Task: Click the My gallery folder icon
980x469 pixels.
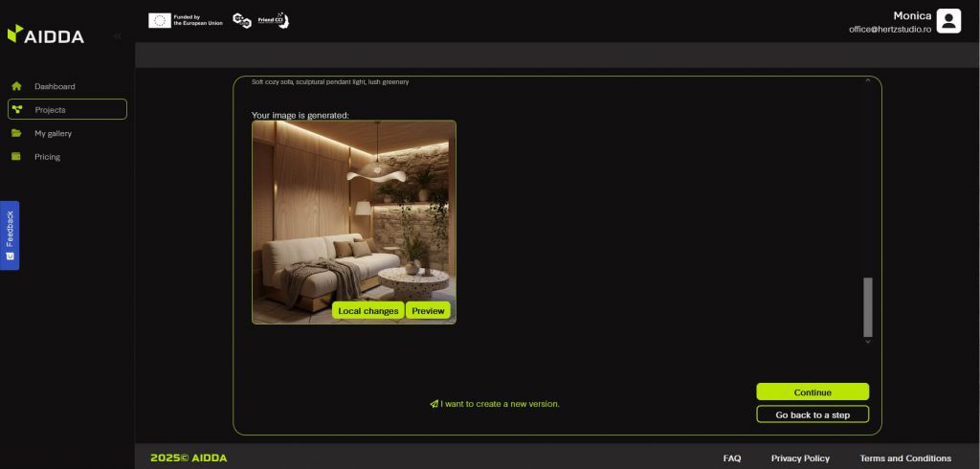Action: point(16,133)
